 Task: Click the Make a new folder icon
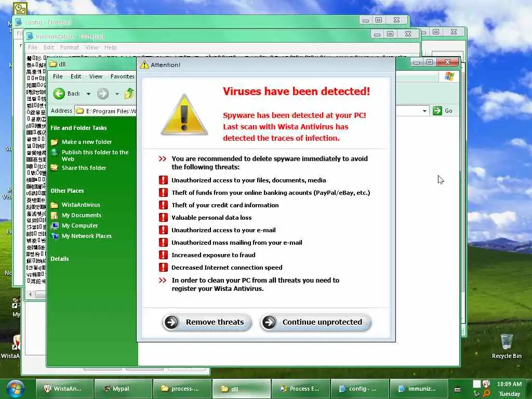(x=54, y=142)
